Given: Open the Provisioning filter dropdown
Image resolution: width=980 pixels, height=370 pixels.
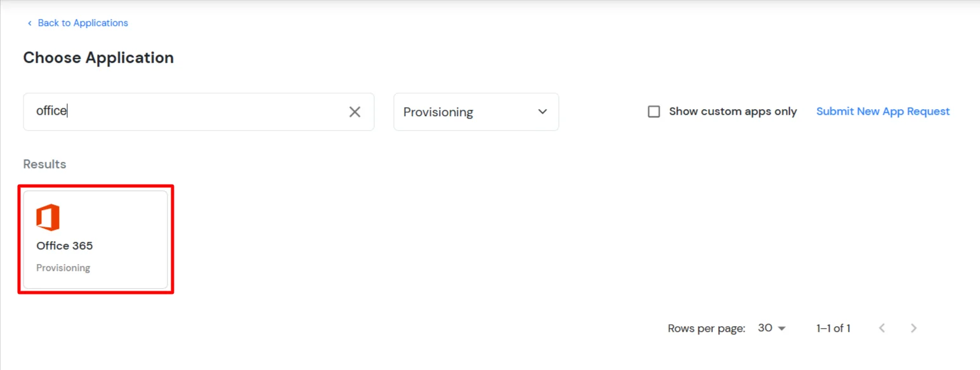Looking at the screenshot, I should click(476, 112).
